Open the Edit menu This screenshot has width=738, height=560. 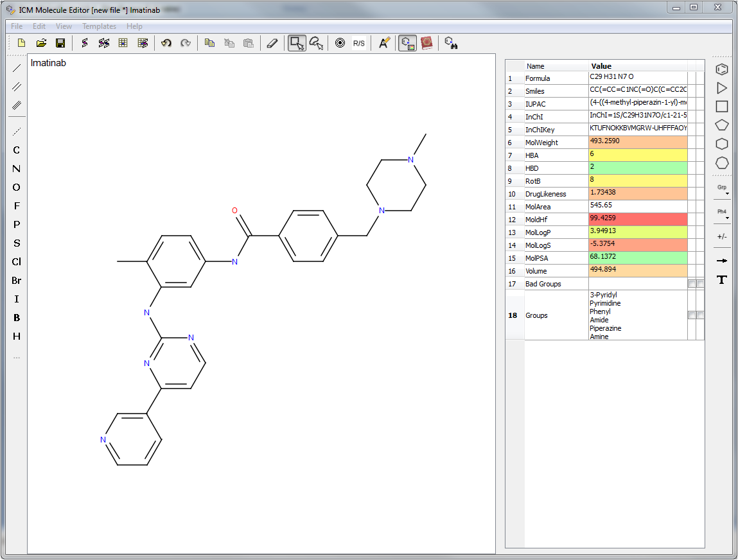[x=39, y=26]
